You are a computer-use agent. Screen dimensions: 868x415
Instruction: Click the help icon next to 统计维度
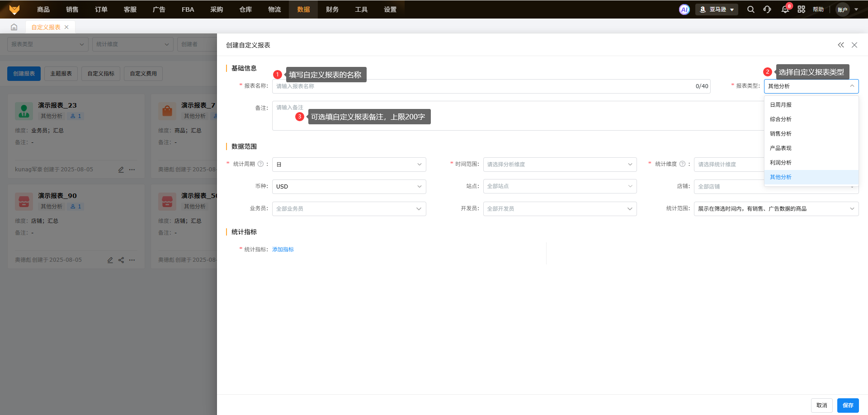683,164
